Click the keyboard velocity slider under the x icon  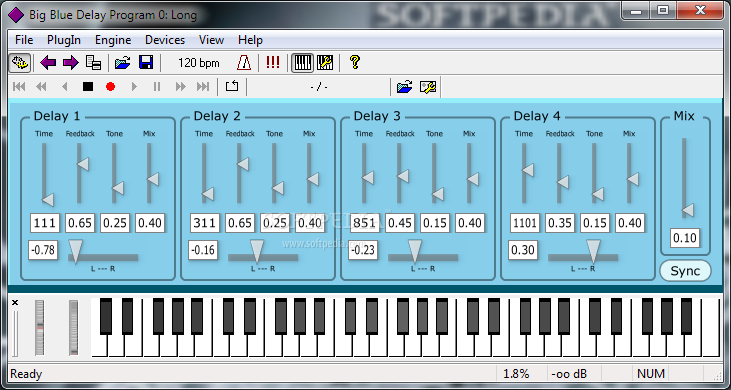tap(15, 334)
